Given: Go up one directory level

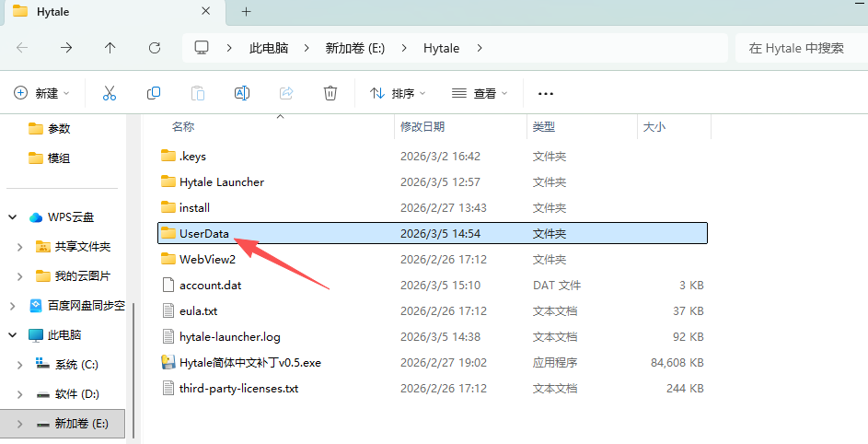Looking at the screenshot, I should coord(110,48).
